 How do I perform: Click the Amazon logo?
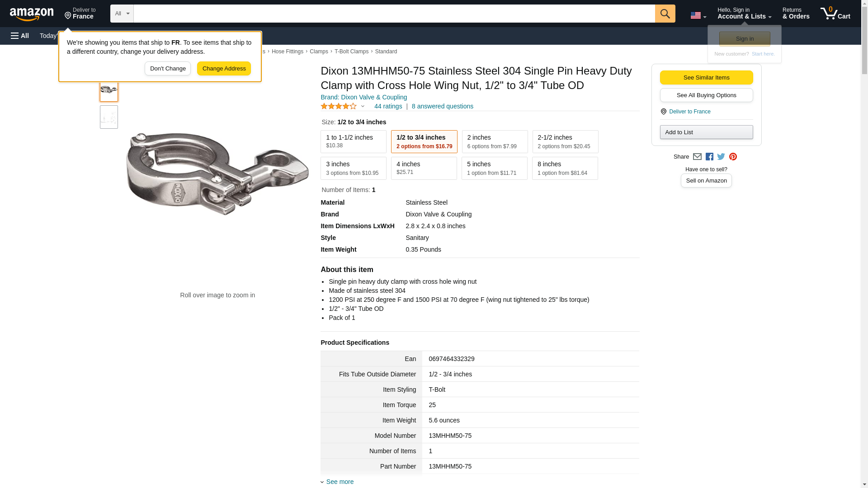tap(32, 14)
